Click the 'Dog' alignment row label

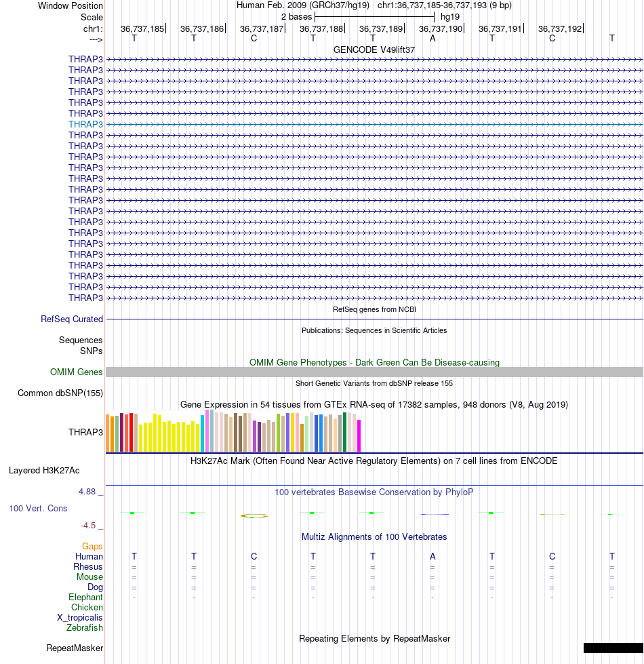pos(95,587)
